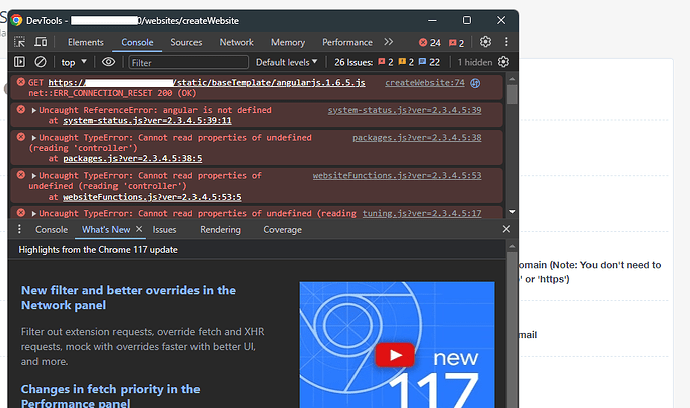The image size is (690, 408).
Task: Open the system-status.js:39:11 stack trace link
Action: pyautogui.click(x=147, y=121)
